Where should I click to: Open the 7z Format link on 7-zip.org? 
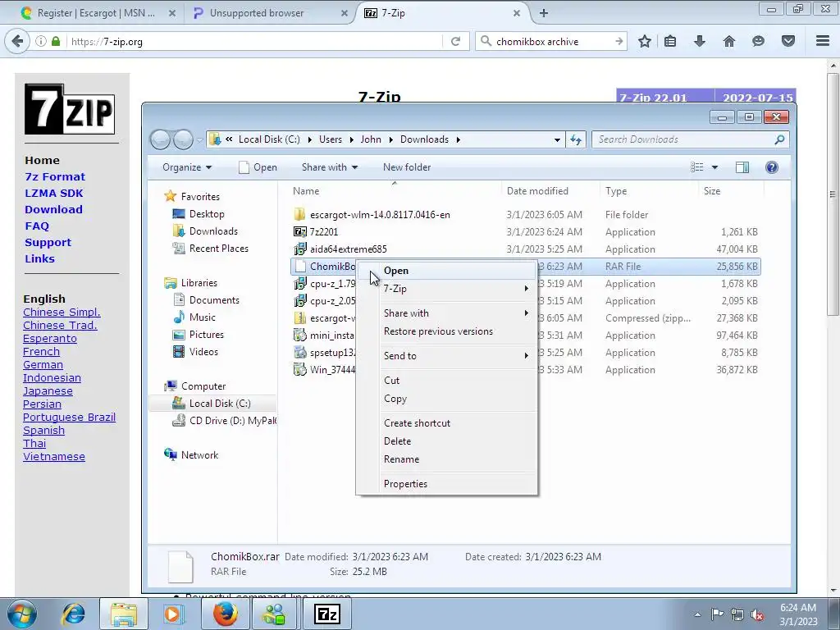[x=55, y=177]
